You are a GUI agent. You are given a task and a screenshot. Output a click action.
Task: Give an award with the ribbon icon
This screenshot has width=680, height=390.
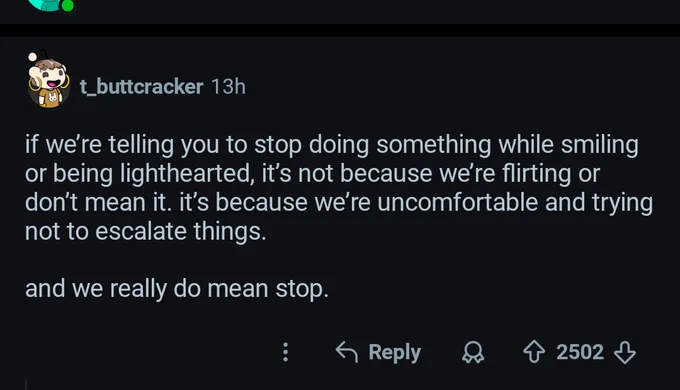[x=473, y=352]
